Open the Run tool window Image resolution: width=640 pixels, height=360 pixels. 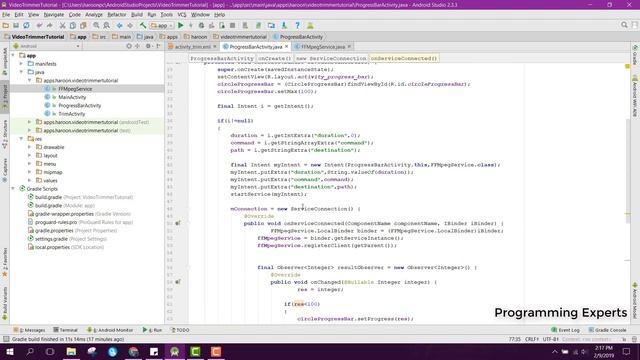[152, 330]
